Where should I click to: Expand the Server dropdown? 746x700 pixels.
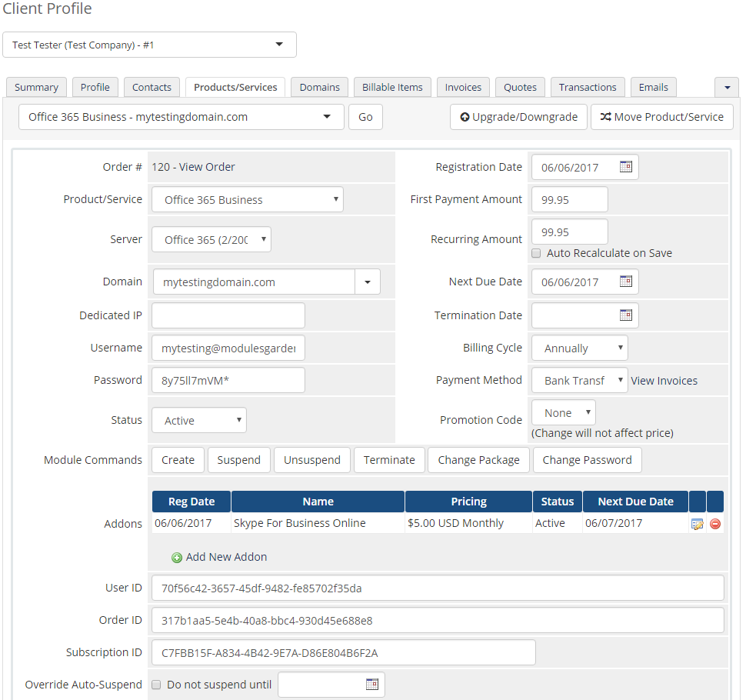point(211,239)
